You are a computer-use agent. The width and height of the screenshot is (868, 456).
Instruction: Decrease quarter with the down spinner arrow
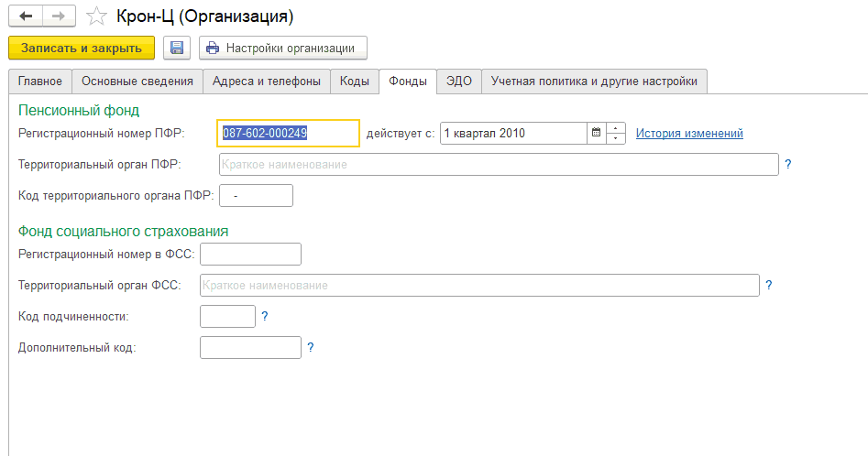pyautogui.click(x=616, y=138)
